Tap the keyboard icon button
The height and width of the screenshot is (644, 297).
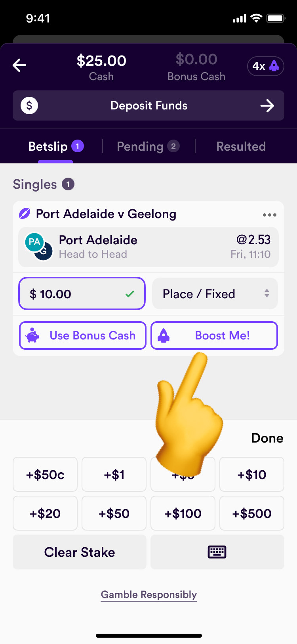click(217, 552)
